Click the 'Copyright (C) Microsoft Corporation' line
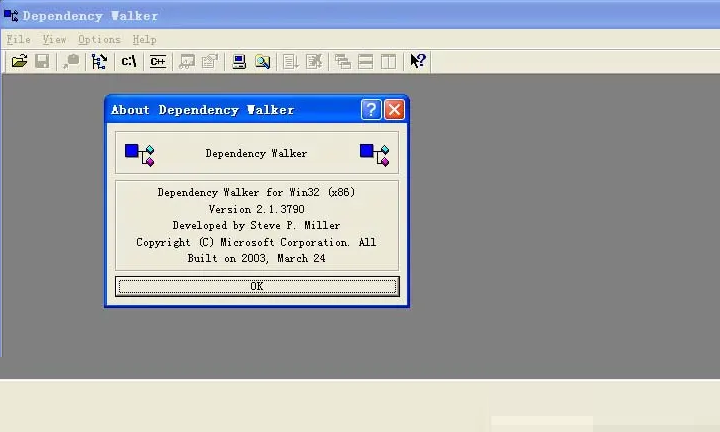Viewport: 720px width, 432px height. [x=256, y=242]
